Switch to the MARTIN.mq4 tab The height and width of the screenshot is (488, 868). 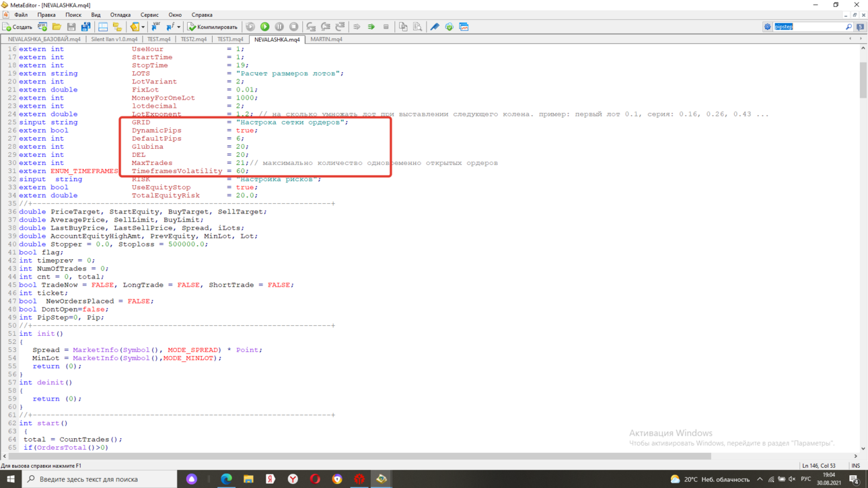pos(326,39)
